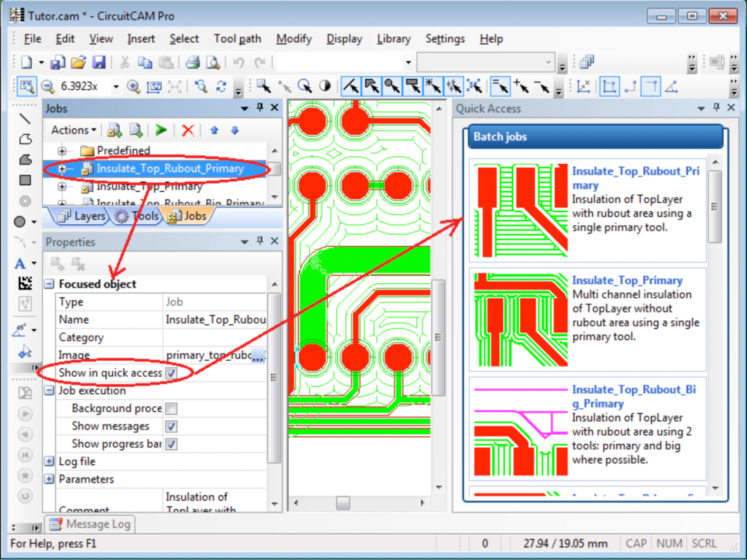Select the Insulate_Top_Primary job in tree
This screenshot has height=560, width=747.
click(149, 186)
